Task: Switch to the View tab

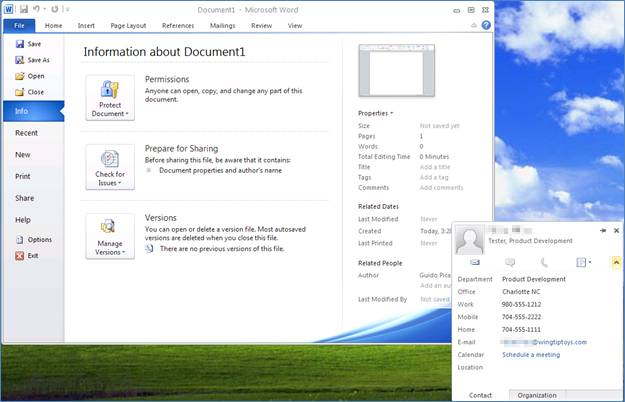Action: [295, 25]
